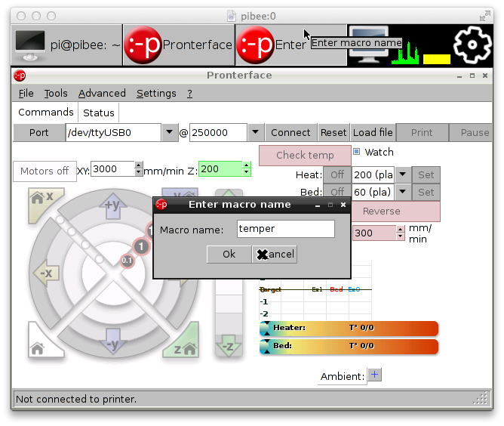Increase the XY feedrate stepper
Image resolution: width=504 pixels, height=426 pixels.
(x=138, y=165)
